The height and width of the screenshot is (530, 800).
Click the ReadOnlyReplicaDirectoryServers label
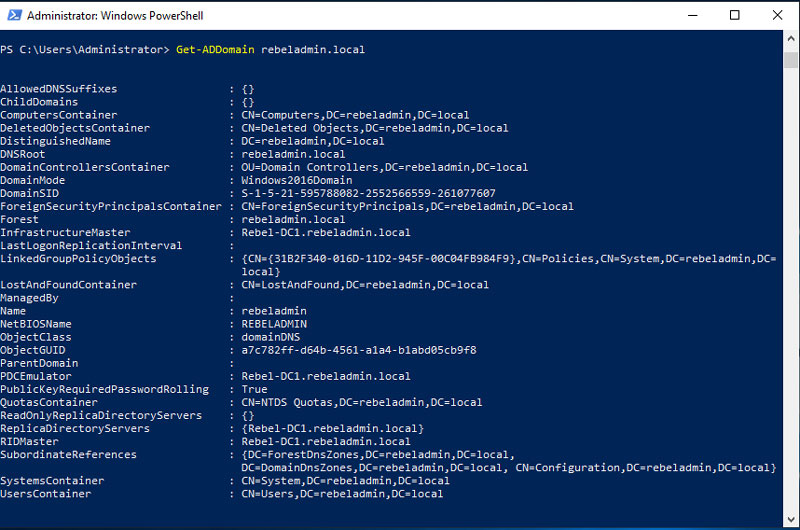tap(101, 416)
